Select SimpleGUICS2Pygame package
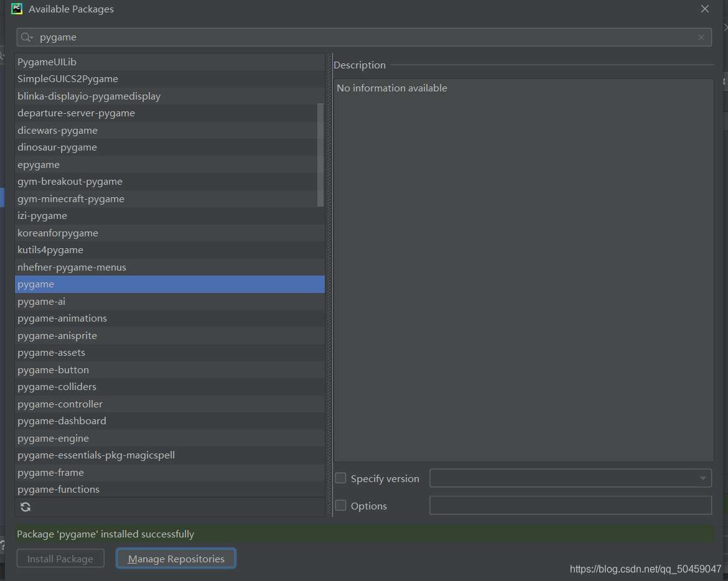This screenshot has height=581, width=728. pos(170,79)
